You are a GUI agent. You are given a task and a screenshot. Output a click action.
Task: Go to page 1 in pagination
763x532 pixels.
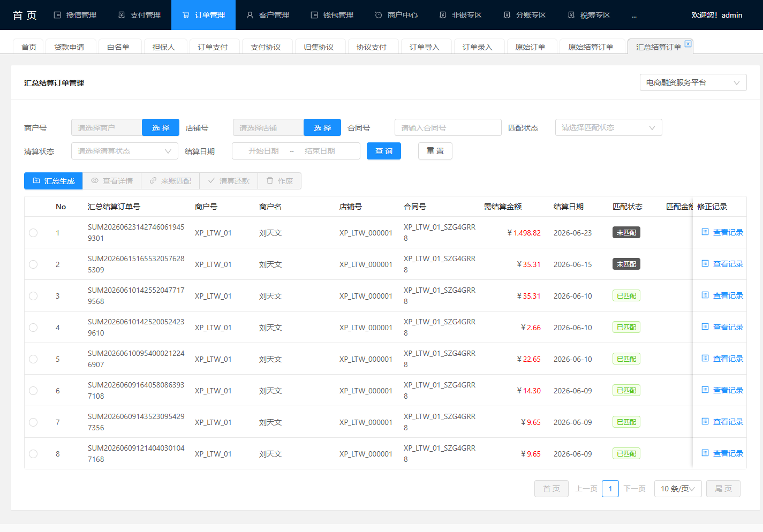pos(610,489)
